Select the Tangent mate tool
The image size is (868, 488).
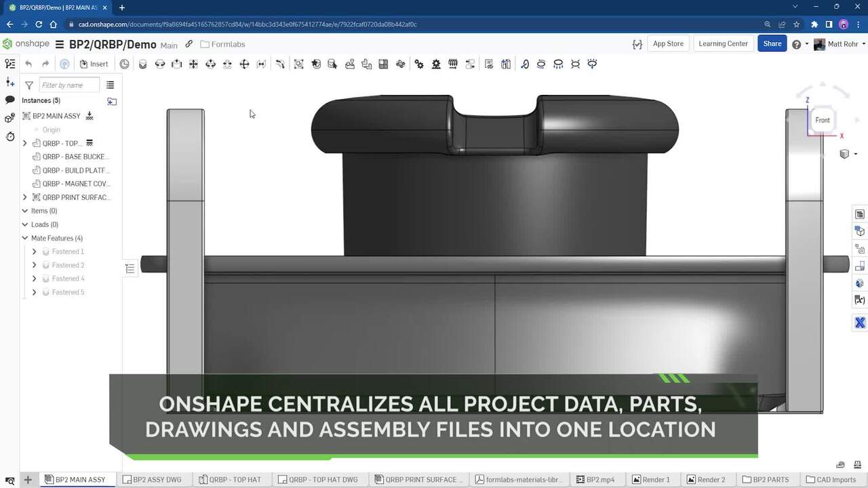280,64
